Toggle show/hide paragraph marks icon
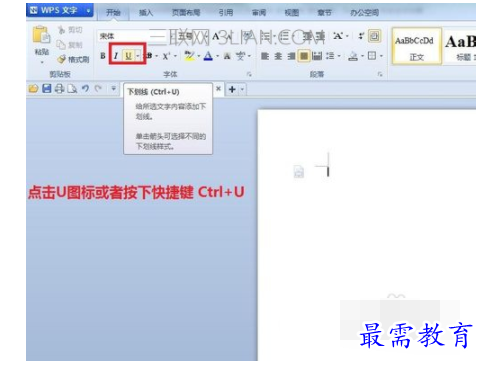 361,36
